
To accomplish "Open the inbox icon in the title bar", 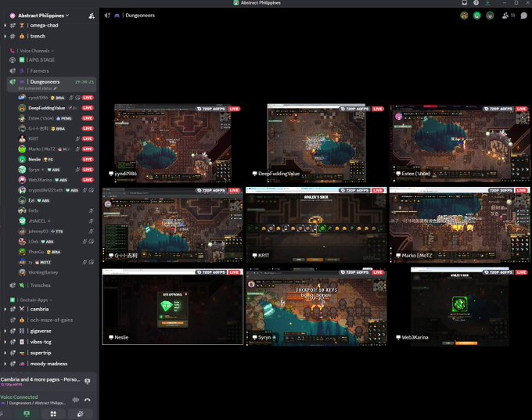I will click(x=465, y=2).
